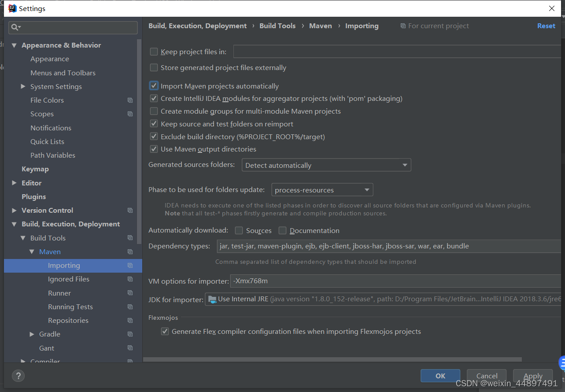Click the Apply button
Image resolution: width=565 pixels, height=392 pixels.
pos(533,376)
